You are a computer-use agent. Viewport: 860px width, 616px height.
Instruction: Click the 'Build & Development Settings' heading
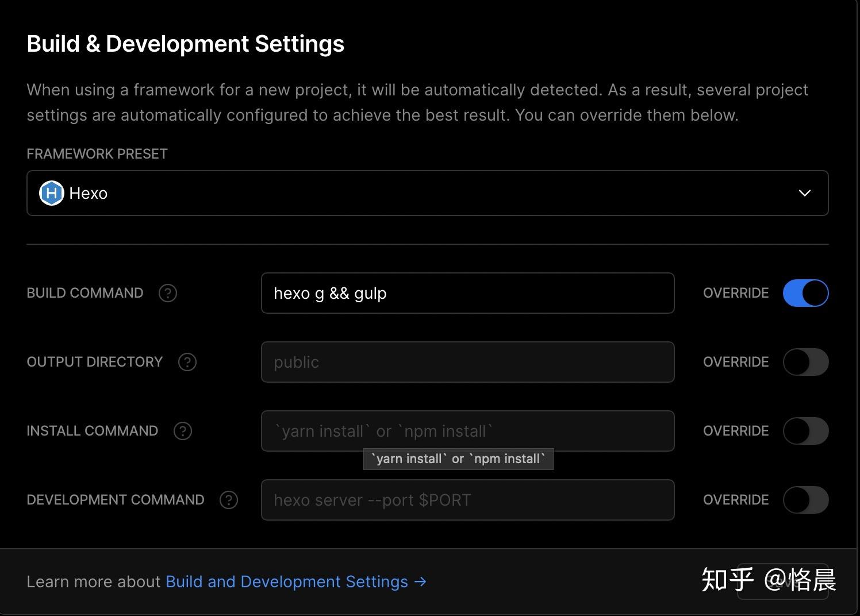click(185, 44)
